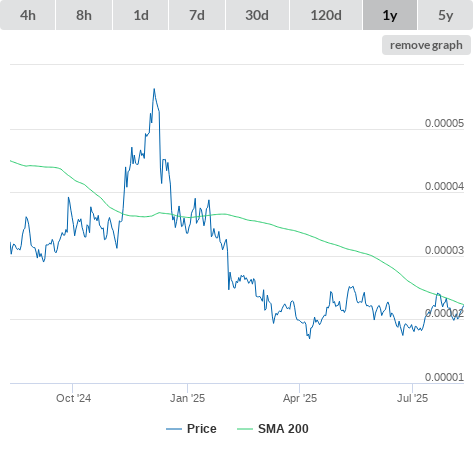
Task: Show the 1d price range
Action: click(x=141, y=15)
